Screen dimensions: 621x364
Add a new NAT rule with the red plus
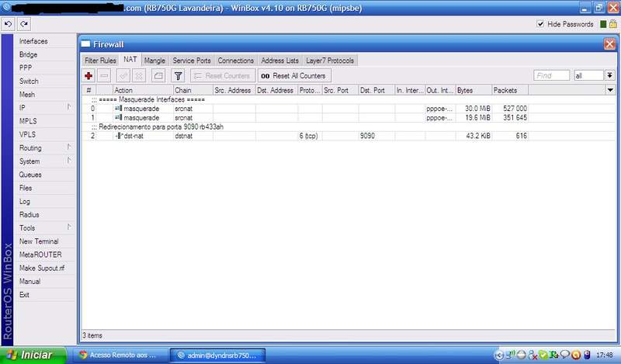tap(88, 75)
